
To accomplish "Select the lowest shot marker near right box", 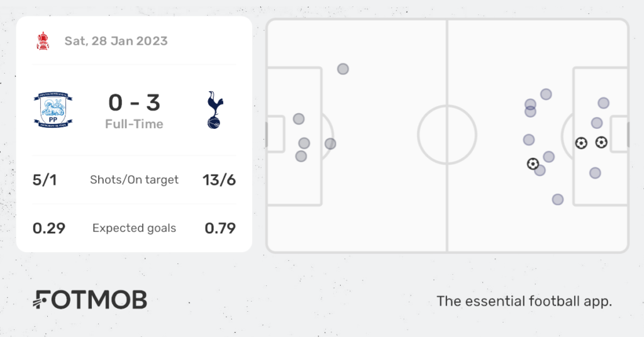I will 558,199.
